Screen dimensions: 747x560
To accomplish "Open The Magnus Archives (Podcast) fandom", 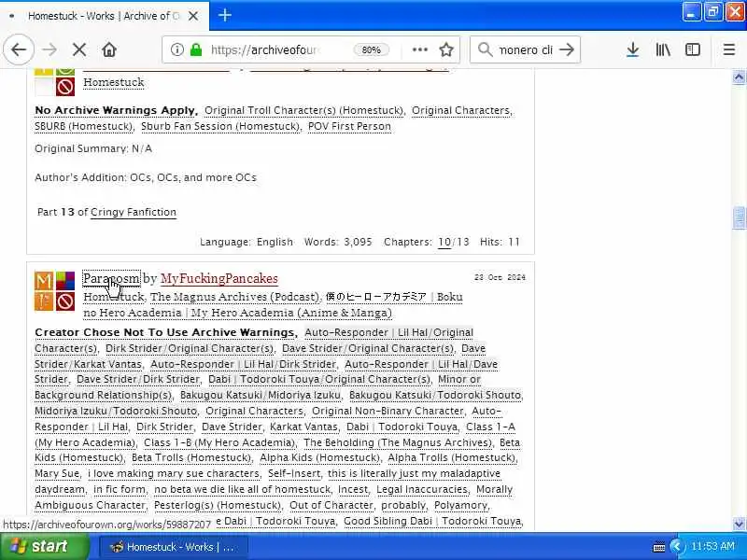I will [x=235, y=297].
